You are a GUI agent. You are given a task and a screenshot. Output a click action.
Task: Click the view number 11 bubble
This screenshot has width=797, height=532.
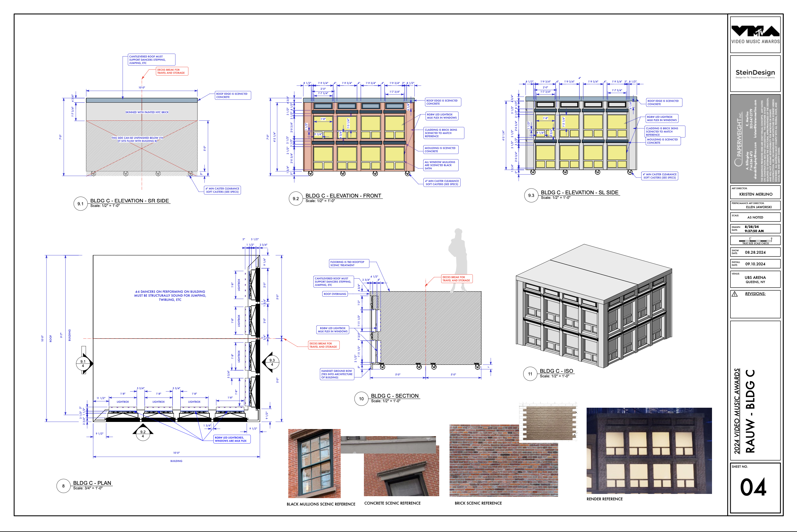coord(530,374)
